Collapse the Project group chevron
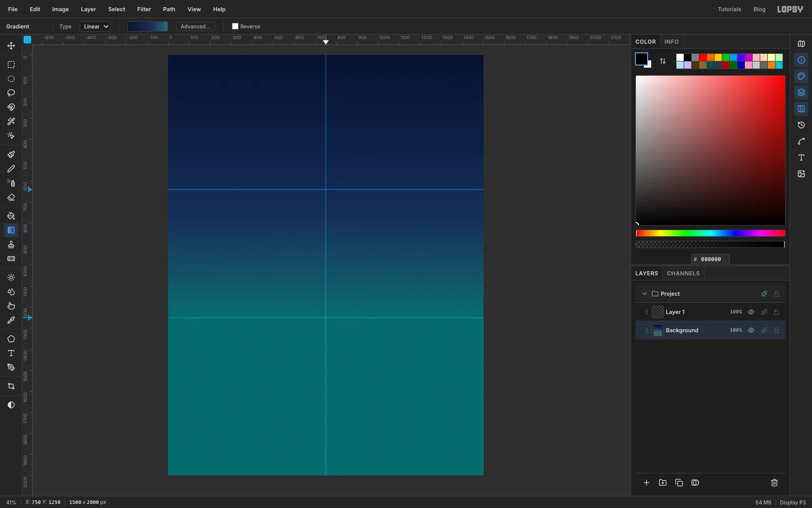 645,294
